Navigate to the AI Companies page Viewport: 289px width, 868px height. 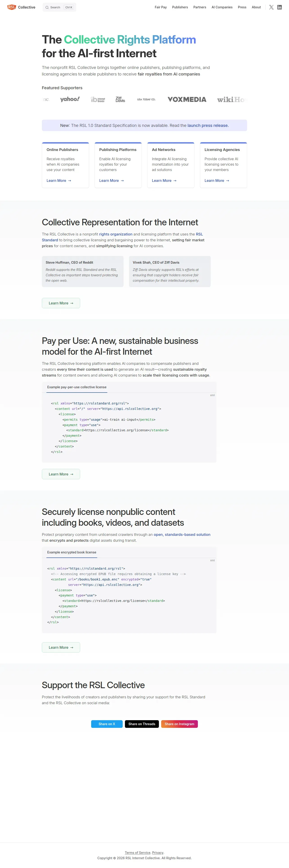pos(222,7)
